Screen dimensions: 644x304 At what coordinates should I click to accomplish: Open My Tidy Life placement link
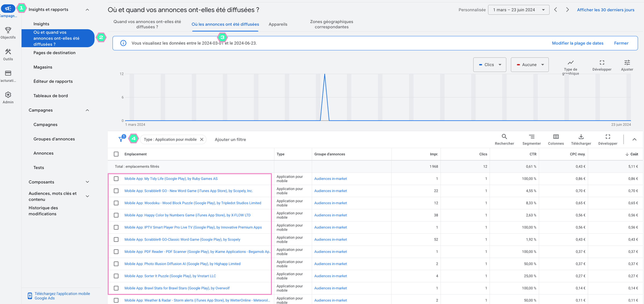pos(171,179)
